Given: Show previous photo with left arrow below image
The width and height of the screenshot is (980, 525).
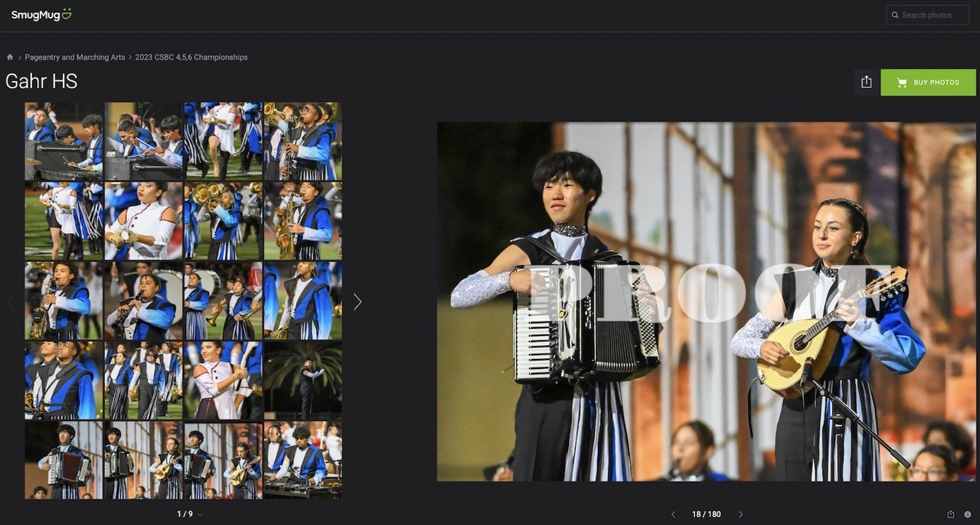Looking at the screenshot, I should (x=673, y=514).
